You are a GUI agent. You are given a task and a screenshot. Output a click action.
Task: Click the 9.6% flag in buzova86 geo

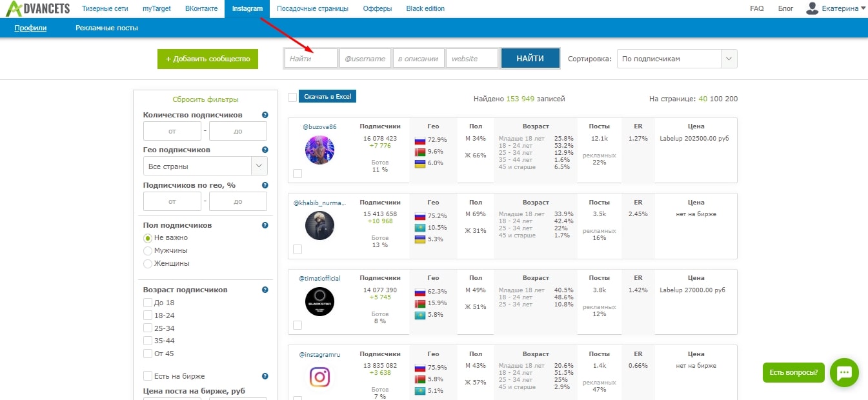click(420, 152)
